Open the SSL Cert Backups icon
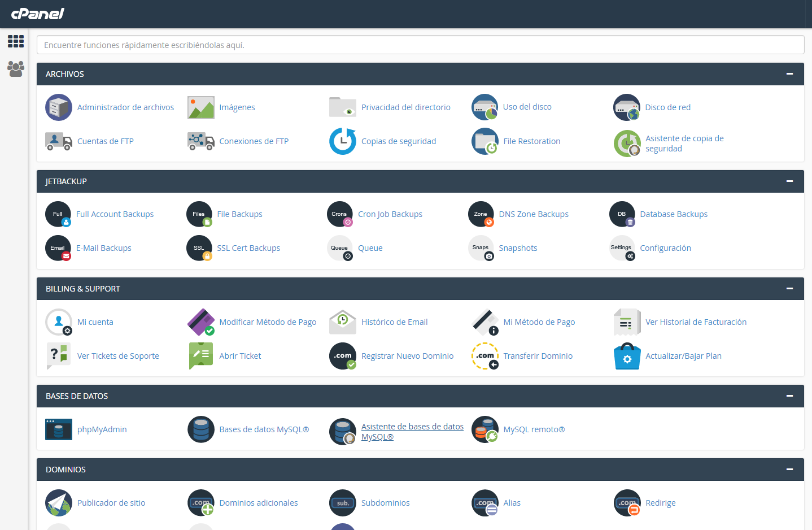This screenshot has height=530, width=812. tap(199, 249)
